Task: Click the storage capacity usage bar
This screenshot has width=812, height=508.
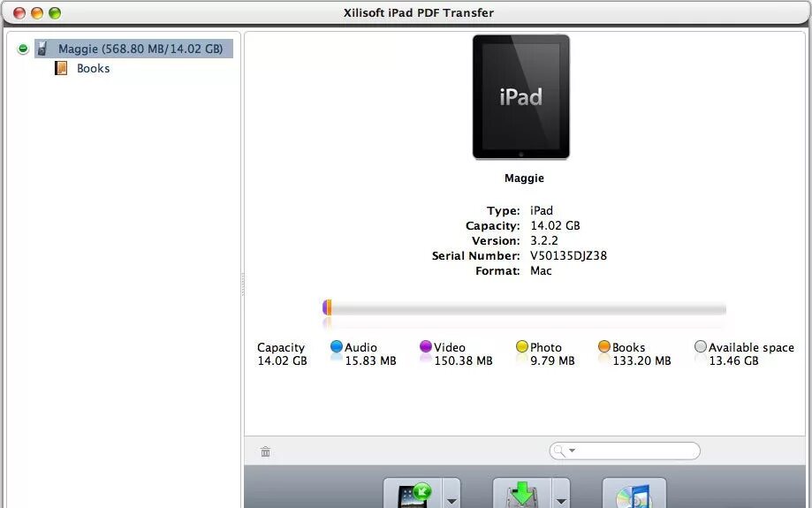Action: [x=524, y=308]
